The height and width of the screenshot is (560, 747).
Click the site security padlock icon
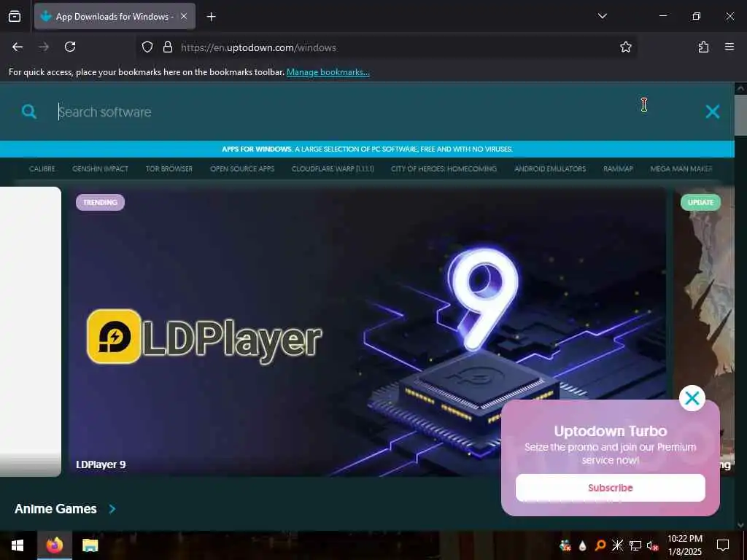pyautogui.click(x=168, y=47)
